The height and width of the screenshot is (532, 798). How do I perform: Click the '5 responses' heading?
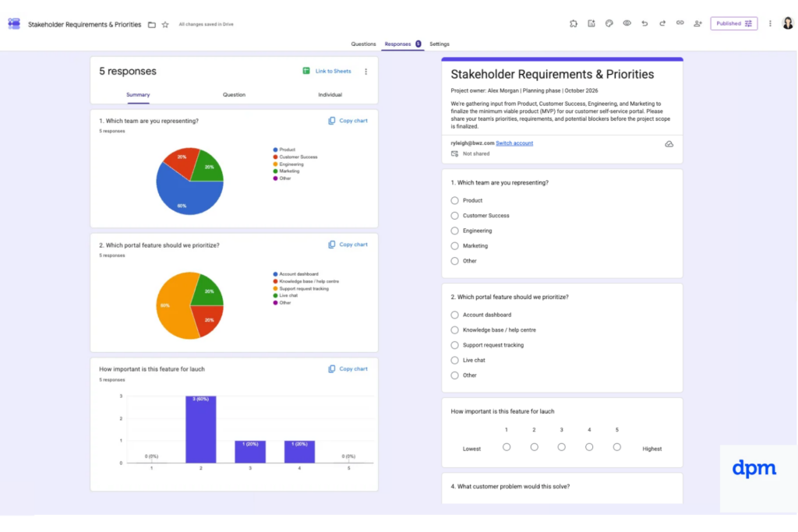point(128,71)
